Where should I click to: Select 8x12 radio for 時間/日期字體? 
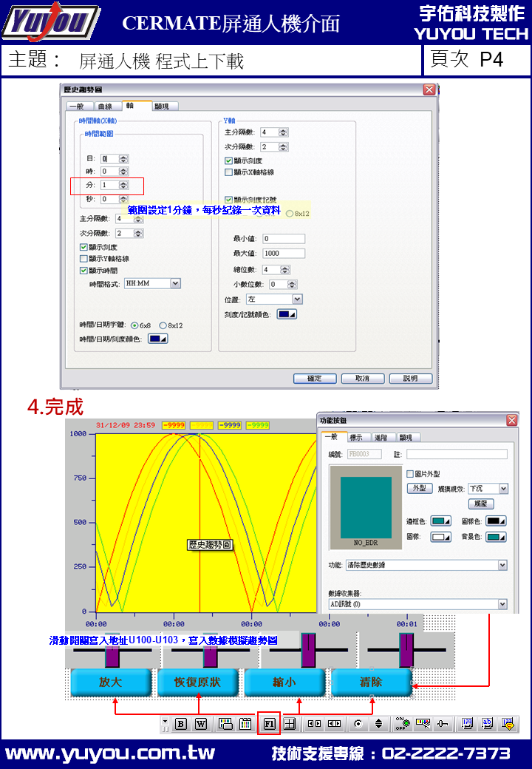(x=163, y=325)
